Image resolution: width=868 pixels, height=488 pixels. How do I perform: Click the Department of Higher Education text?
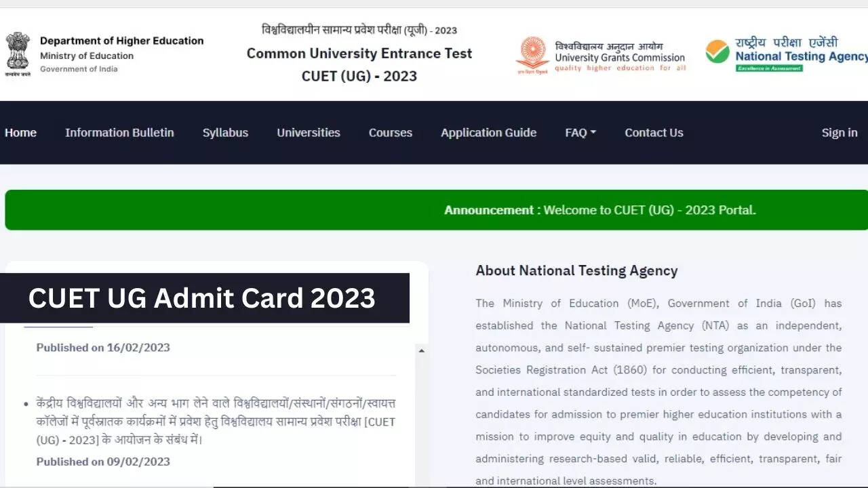point(121,41)
